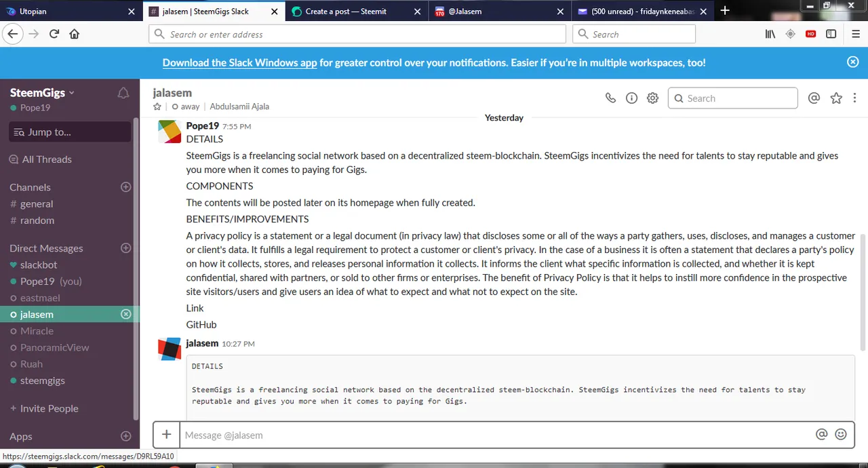Select jalasem | SteemGigs Slack tab
The image size is (868, 468).
pos(214,11)
